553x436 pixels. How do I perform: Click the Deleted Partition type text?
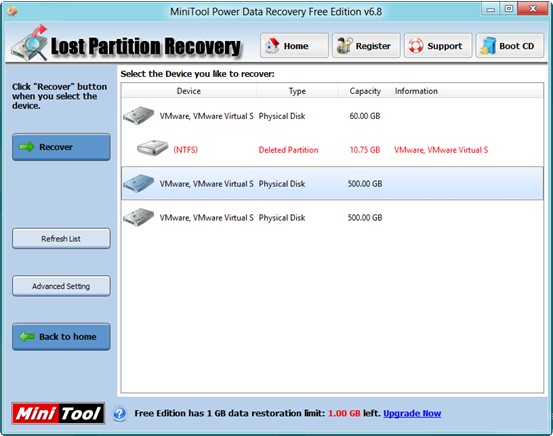click(288, 150)
